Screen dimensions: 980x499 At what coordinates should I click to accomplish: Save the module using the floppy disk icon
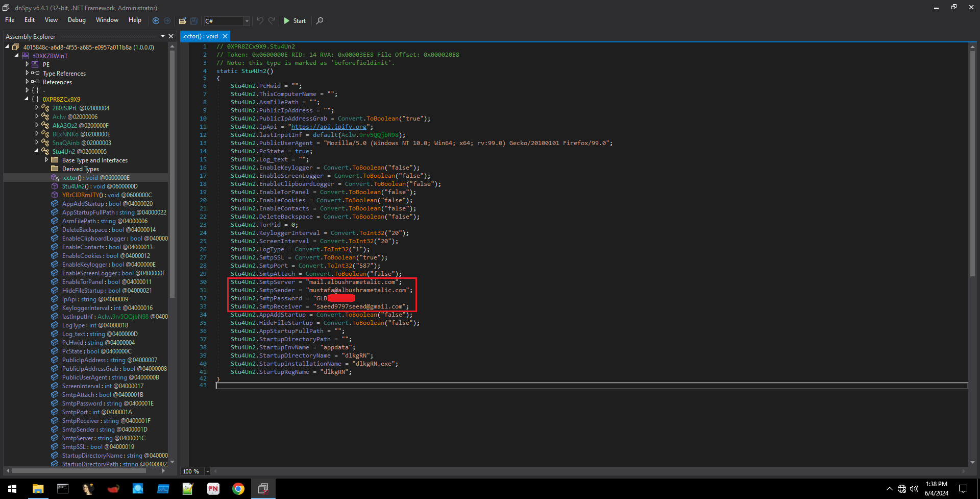coord(194,21)
